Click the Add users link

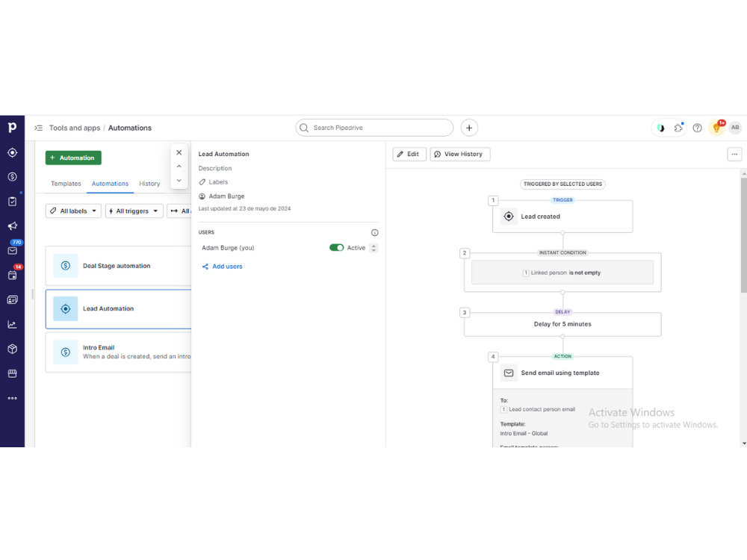(223, 267)
